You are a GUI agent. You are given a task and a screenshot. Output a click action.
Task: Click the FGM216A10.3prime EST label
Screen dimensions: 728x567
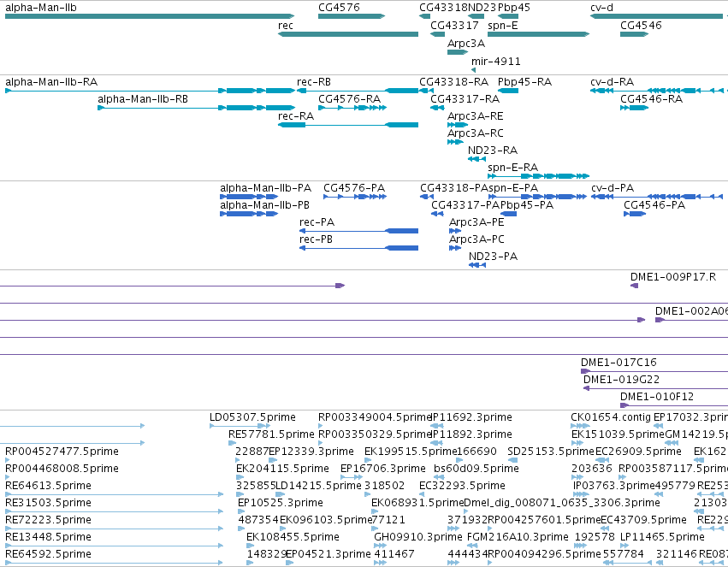click(518, 537)
